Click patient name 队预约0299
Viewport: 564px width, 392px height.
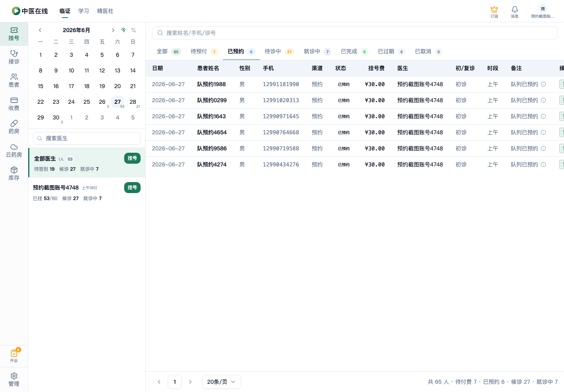212,100
